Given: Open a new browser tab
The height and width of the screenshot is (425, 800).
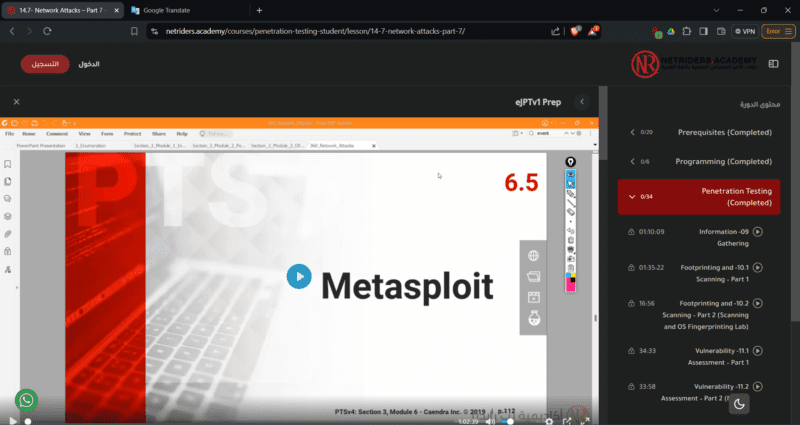Looking at the screenshot, I should pos(259,10).
